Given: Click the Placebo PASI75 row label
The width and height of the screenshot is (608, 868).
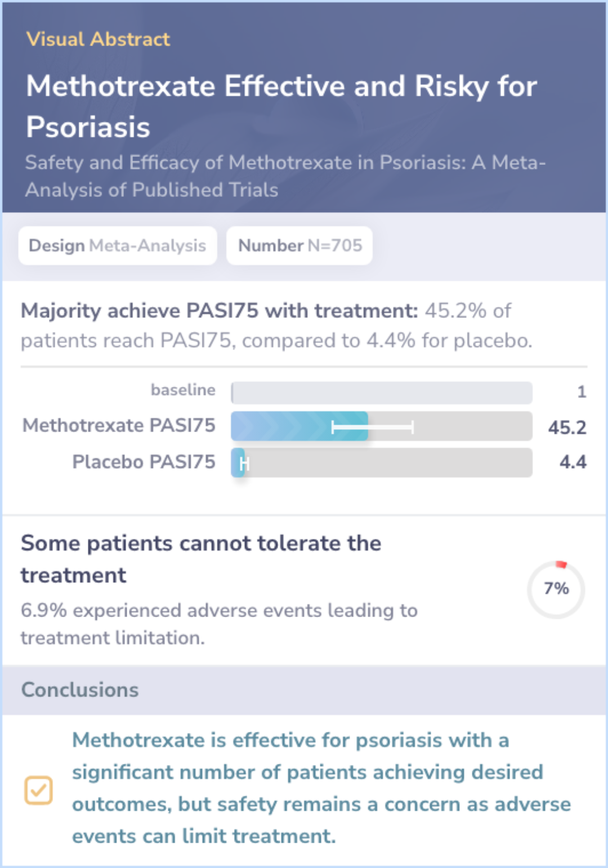Looking at the screenshot, I should coord(144,462).
